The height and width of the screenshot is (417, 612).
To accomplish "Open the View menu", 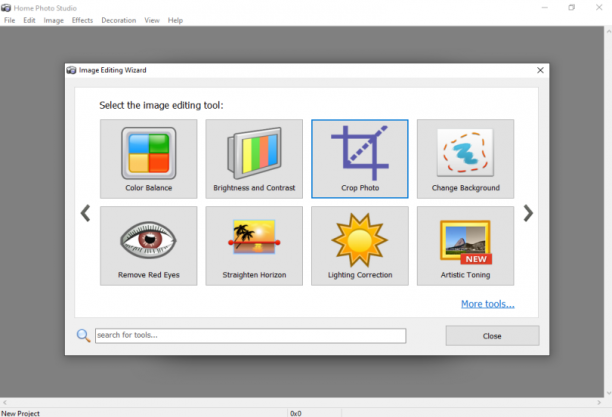I will pos(152,20).
